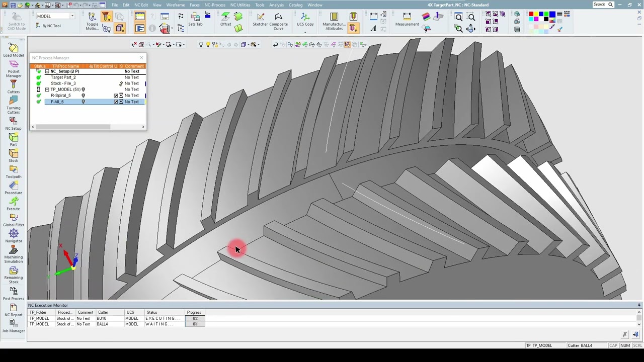Click the Status column header in Process Manager
The image size is (644, 362).
(40, 66)
